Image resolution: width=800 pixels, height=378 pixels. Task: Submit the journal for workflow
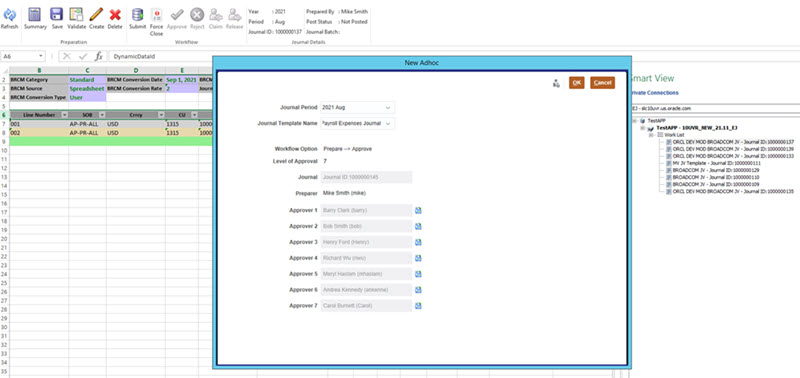point(137,15)
